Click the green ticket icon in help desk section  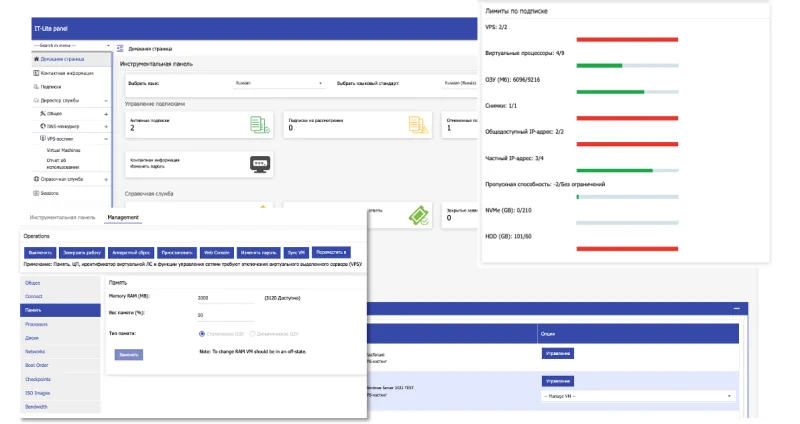419,215
